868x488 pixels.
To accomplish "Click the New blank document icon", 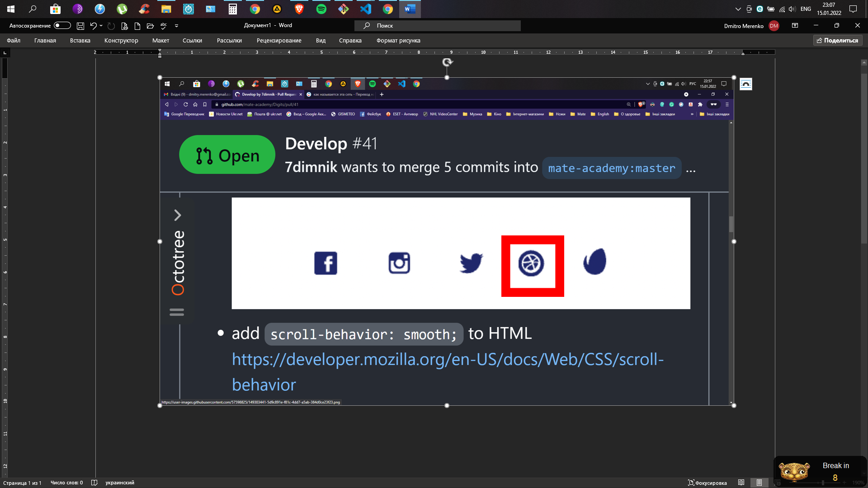I will click(x=137, y=26).
